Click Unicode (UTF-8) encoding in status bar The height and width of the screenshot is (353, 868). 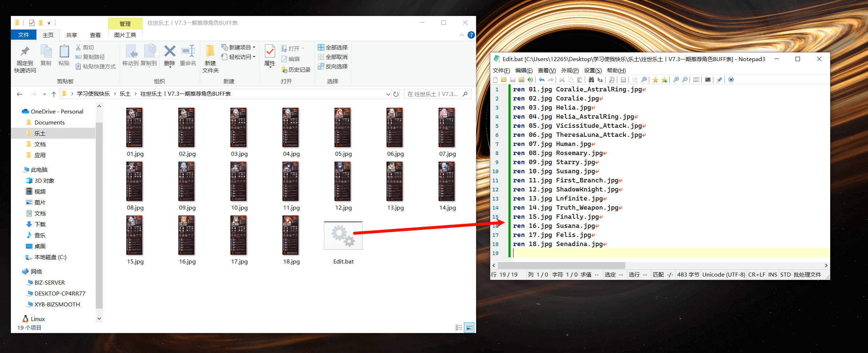(724, 275)
